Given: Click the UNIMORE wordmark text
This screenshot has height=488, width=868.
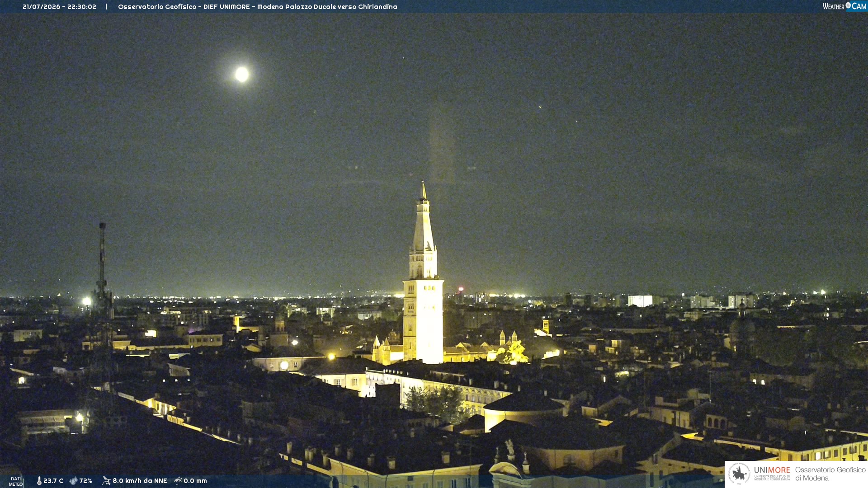Looking at the screenshot, I should pos(772,470).
